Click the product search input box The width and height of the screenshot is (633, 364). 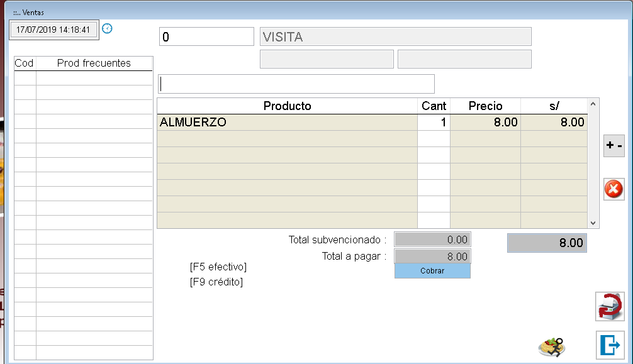coord(296,84)
